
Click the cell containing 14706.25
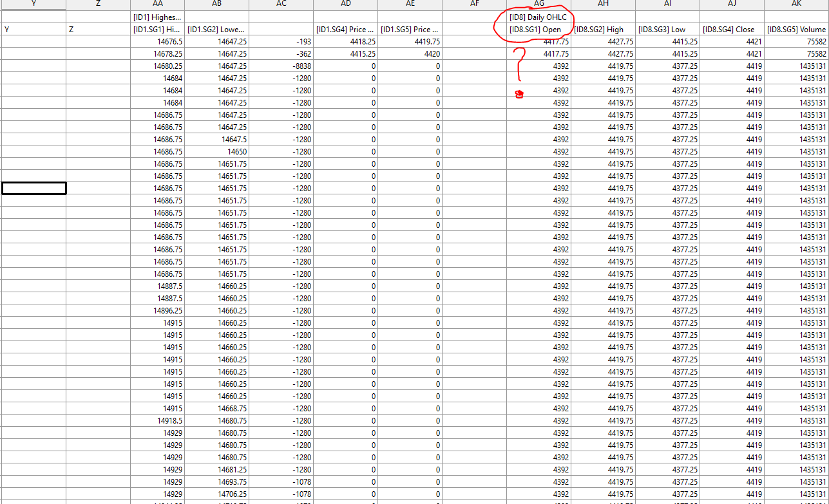click(216, 494)
